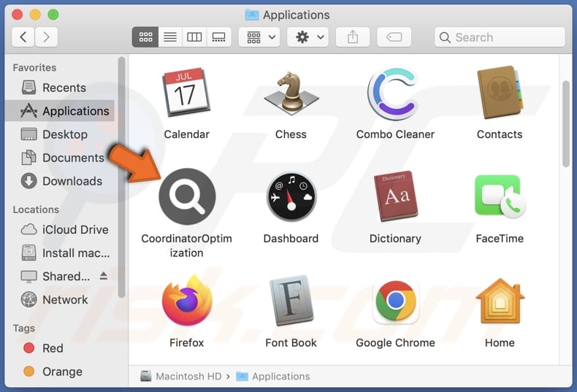
Task: Close the Finder window with red button
Action: [x=17, y=15]
